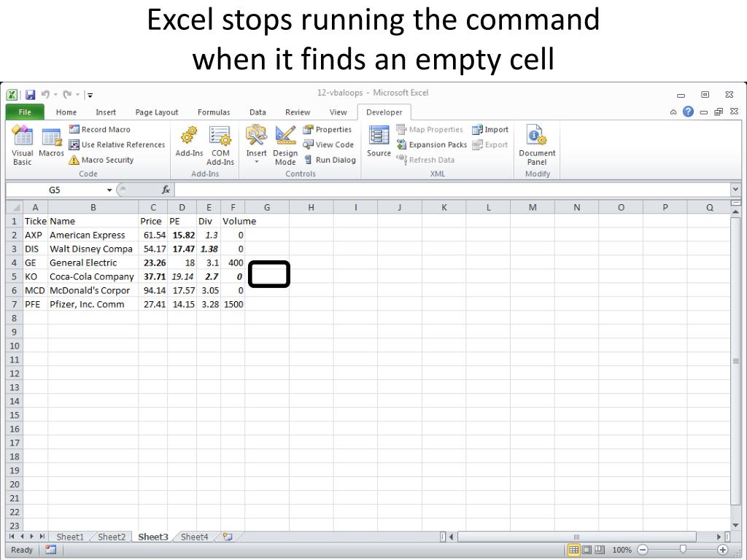
Task: Open the Insert controls dropdown
Action: click(x=256, y=144)
